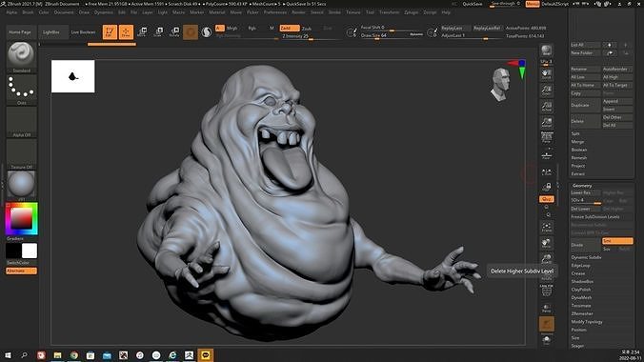Open the Preferences menu
The image size is (644, 362).
click(x=275, y=12)
